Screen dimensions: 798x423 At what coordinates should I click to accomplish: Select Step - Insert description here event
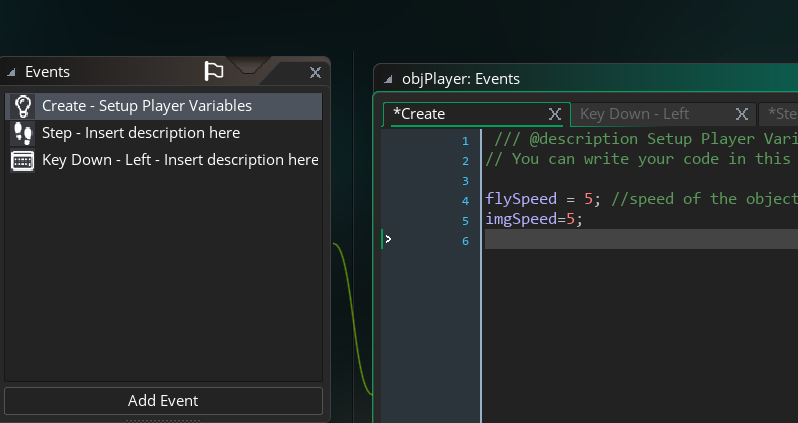click(163, 133)
